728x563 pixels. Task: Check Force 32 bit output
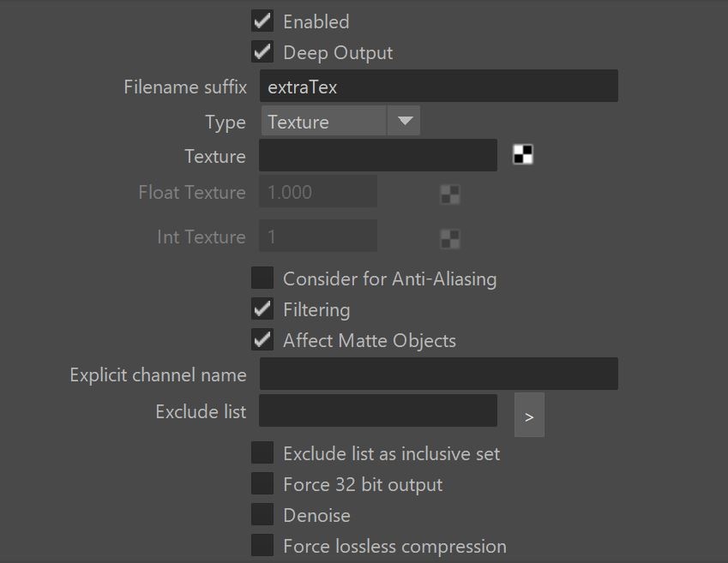[x=262, y=483]
